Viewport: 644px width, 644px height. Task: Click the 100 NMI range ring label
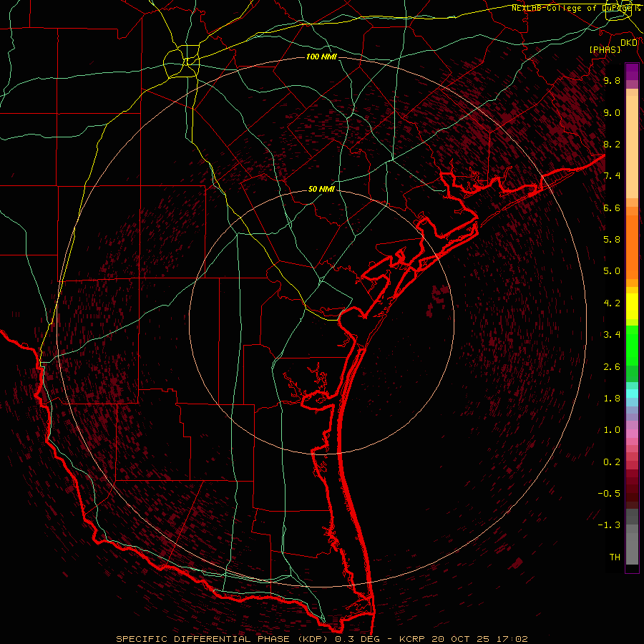click(x=321, y=57)
